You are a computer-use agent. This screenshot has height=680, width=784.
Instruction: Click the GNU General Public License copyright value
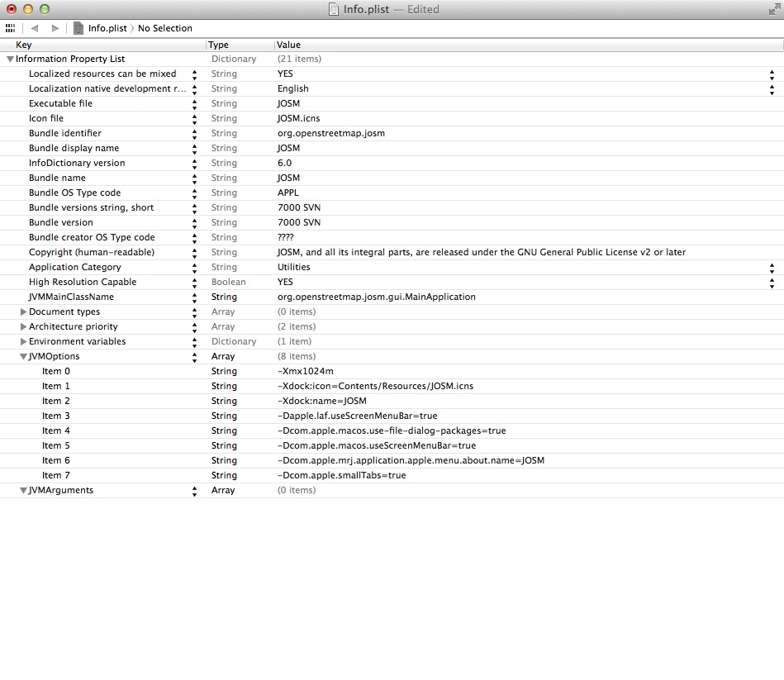482,253
